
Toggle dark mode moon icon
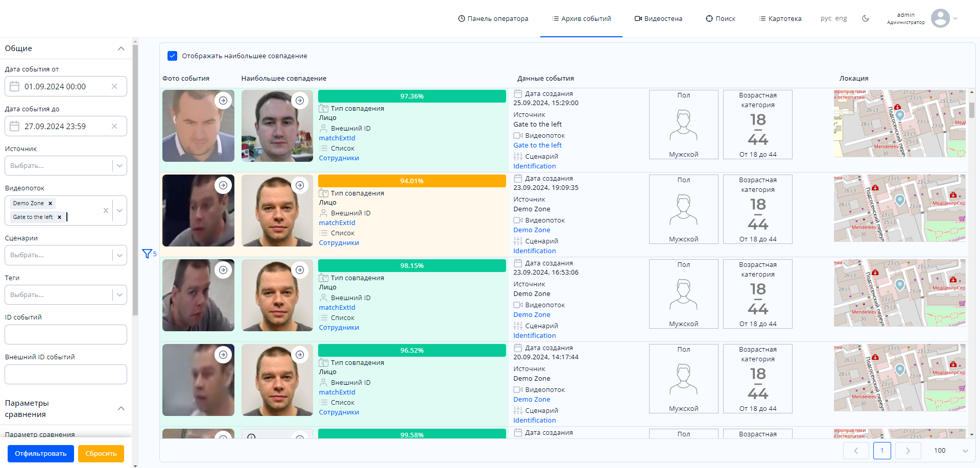click(866, 18)
